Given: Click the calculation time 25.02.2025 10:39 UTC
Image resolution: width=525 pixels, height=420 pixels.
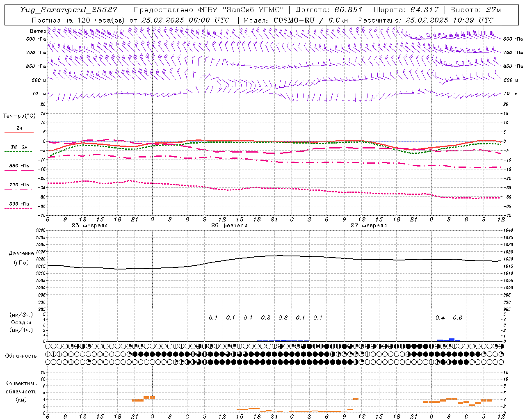Looking at the screenshot, I should tap(449, 20).
